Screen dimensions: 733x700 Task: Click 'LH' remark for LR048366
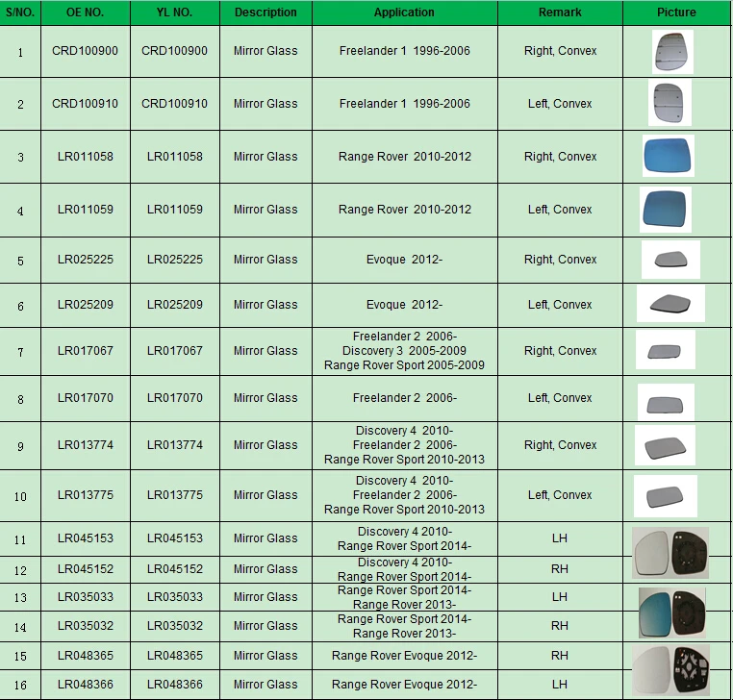(560, 685)
